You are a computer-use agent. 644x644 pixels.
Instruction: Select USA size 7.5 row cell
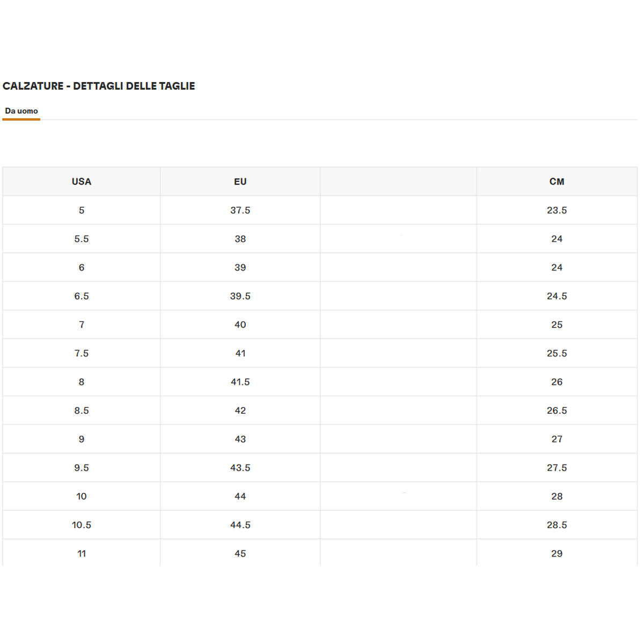(82, 353)
